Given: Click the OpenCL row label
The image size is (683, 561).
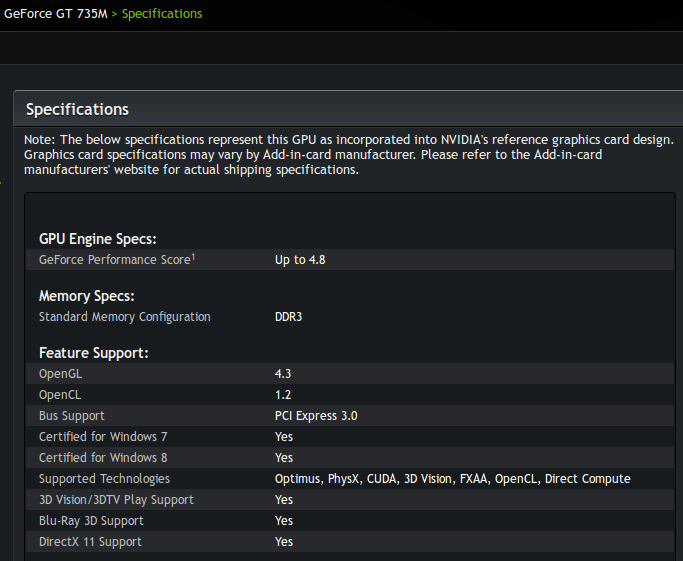Looking at the screenshot, I should coord(60,395).
